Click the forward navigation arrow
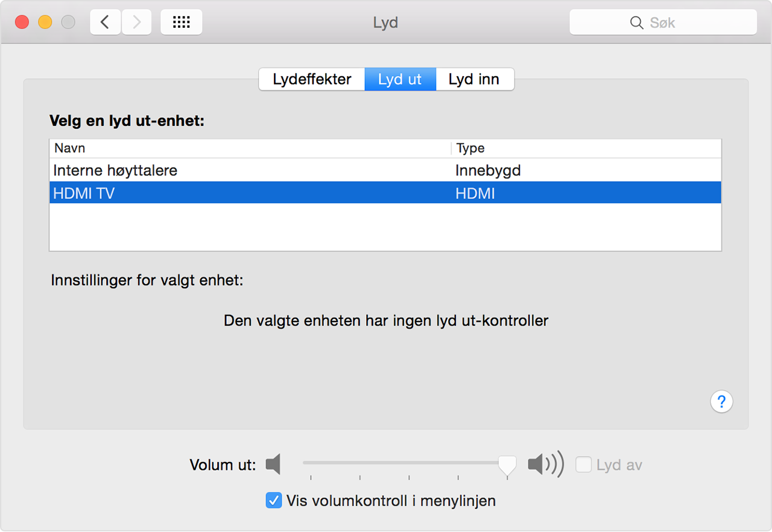 pos(137,22)
